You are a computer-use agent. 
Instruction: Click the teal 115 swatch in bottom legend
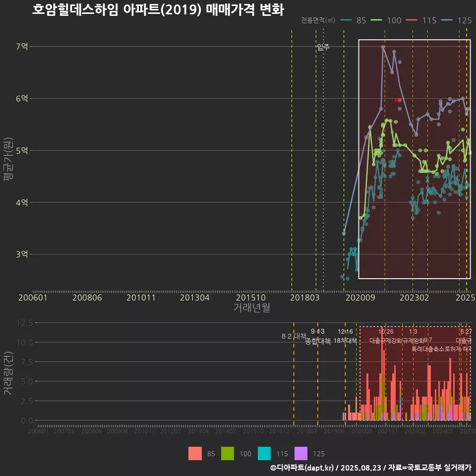(264, 454)
